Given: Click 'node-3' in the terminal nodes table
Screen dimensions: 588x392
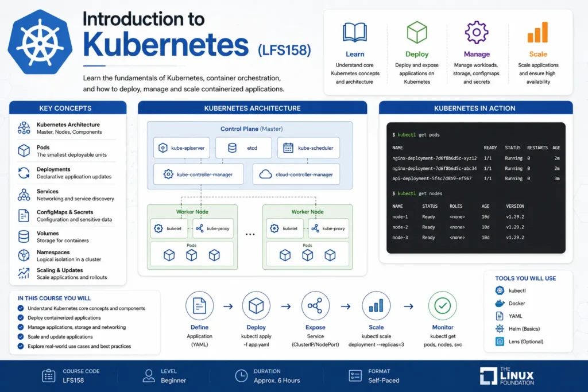Looking at the screenshot, I should pyautogui.click(x=400, y=237).
